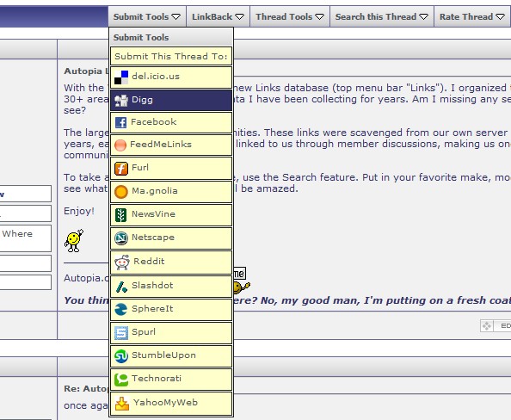Viewport: 511px width, 420px height.
Task: Click the edit button at post's right edge
Action: pyautogui.click(x=502, y=326)
